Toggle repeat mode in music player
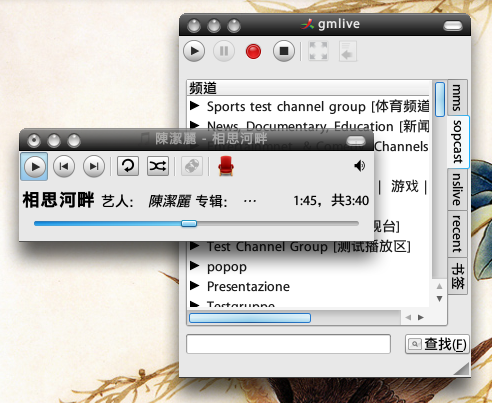Screen dimensions: 492x403 click(x=128, y=166)
